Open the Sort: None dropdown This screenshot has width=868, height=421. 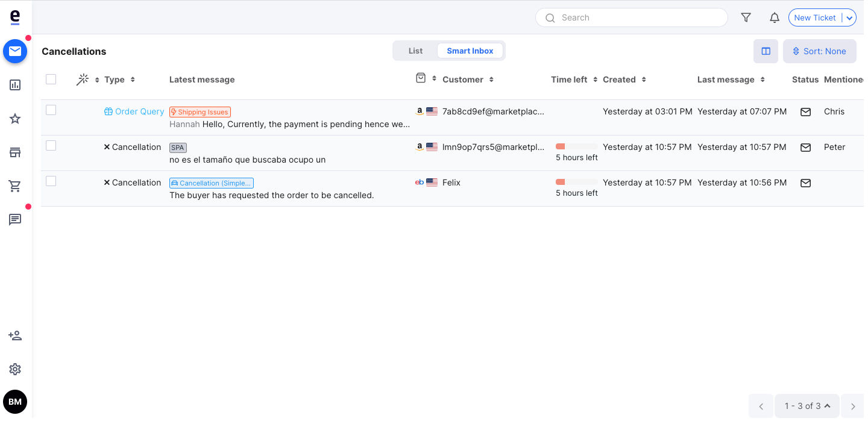[x=819, y=51]
